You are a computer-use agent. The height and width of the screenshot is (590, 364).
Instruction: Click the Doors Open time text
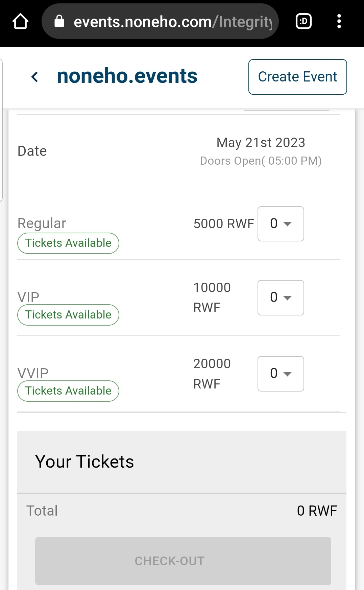(x=261, y=161)
